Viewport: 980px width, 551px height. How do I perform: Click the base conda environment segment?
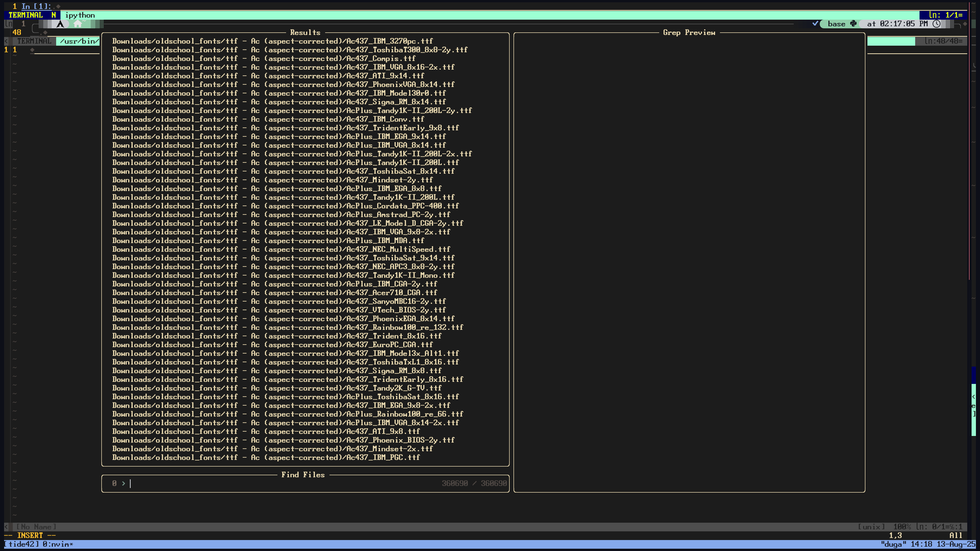click(836, 23)
